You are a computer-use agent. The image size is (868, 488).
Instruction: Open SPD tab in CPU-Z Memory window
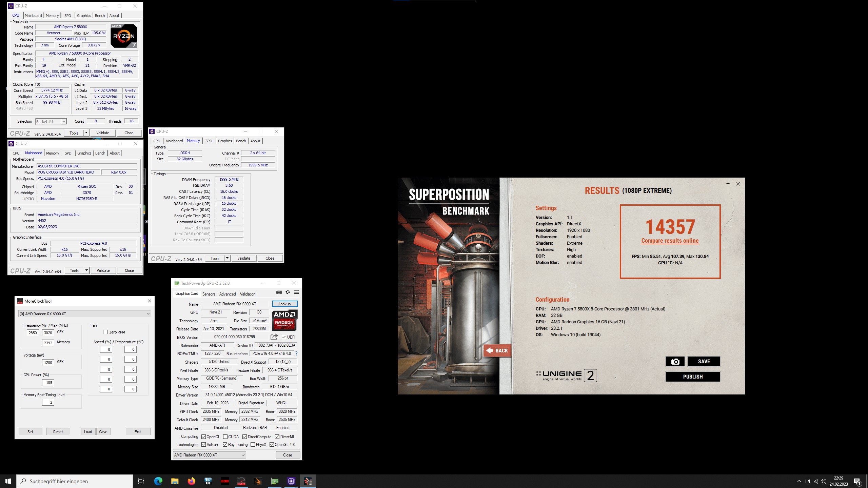tap(209, 141)
